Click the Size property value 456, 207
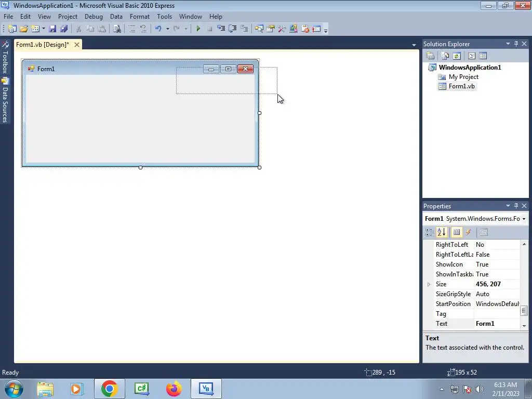 click(497, 284)
